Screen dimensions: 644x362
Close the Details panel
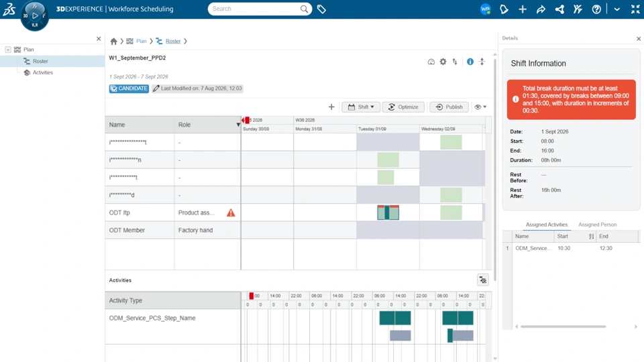click(639, 39)
